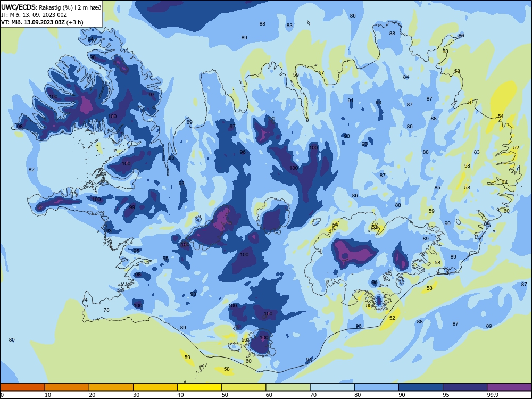Select the 10–20 orange legend swatch

67,387
